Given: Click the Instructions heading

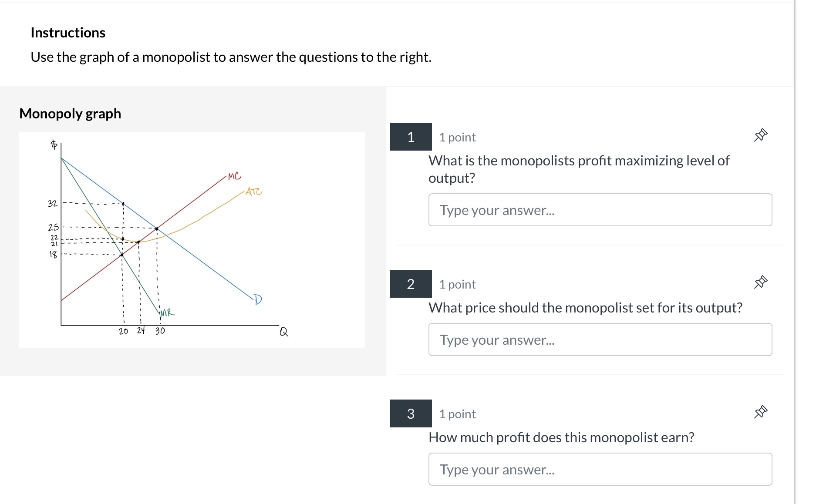Looking at the screenshot, I should point(68,33).
